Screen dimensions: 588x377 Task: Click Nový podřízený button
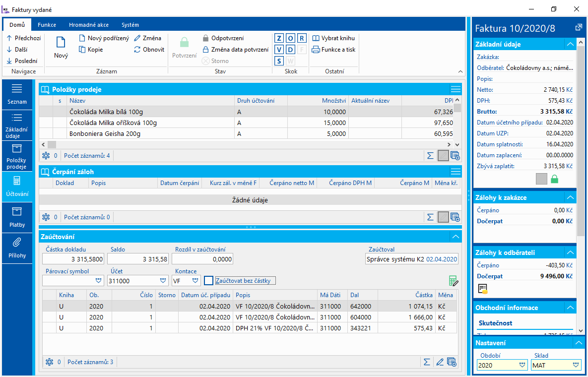click(x=104, y=38)
